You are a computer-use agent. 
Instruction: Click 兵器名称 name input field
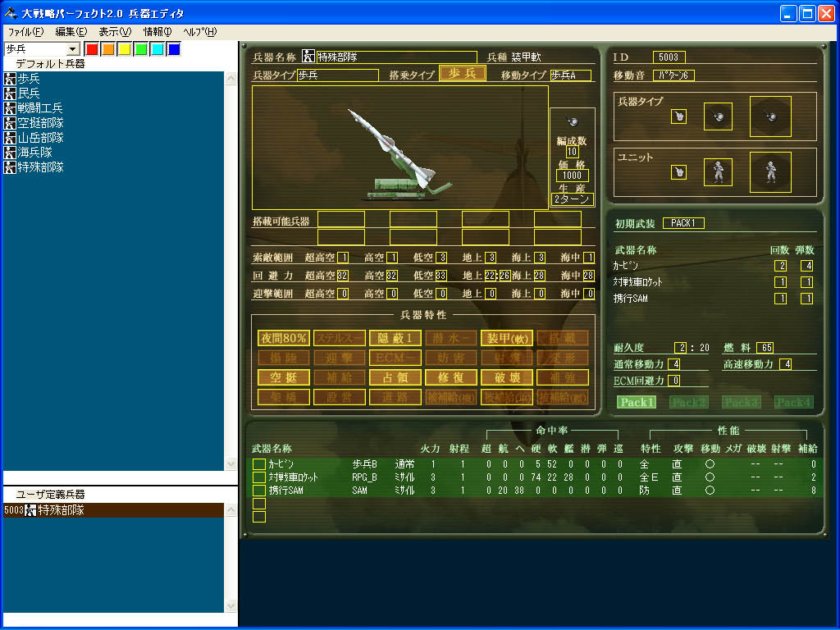[396, 57]
